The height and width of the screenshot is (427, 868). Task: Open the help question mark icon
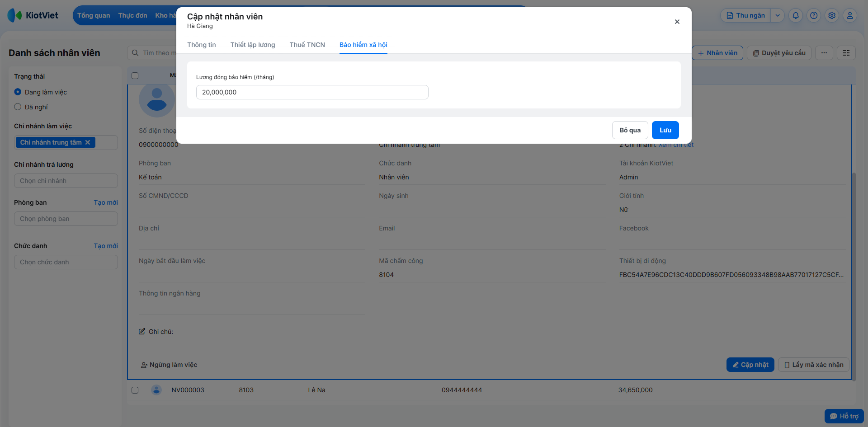pyautogui.click(x=814, y=15)
